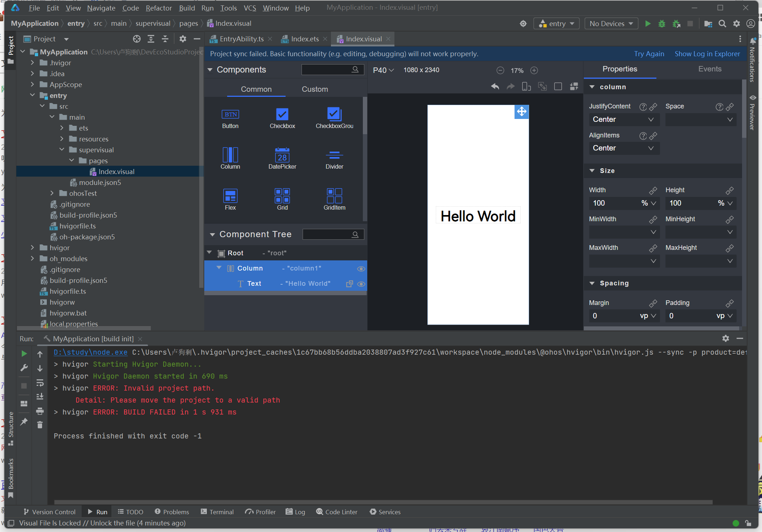The width and height of the screenshot is (762, 532).
Task: Open the No Devices dropdown
Action: (611, 24)
